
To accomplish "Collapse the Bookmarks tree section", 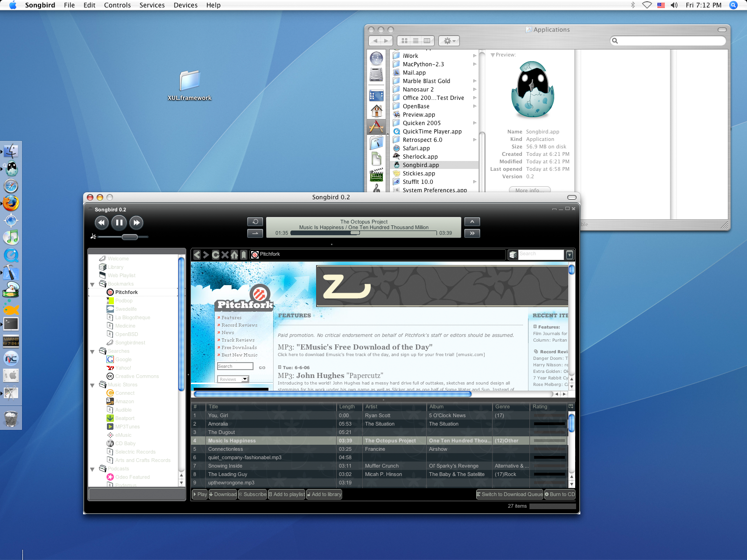I will coord(92,284).
